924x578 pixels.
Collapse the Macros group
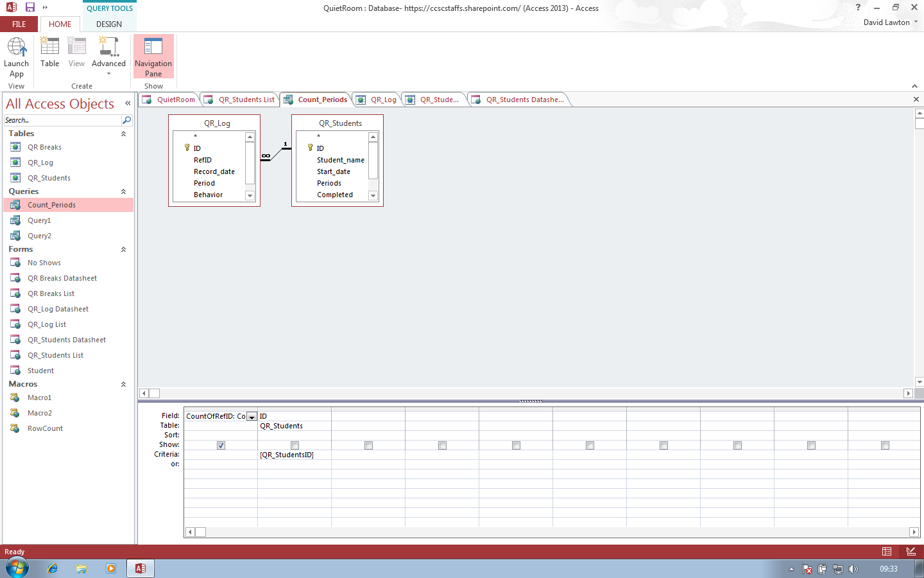point(123,384)
